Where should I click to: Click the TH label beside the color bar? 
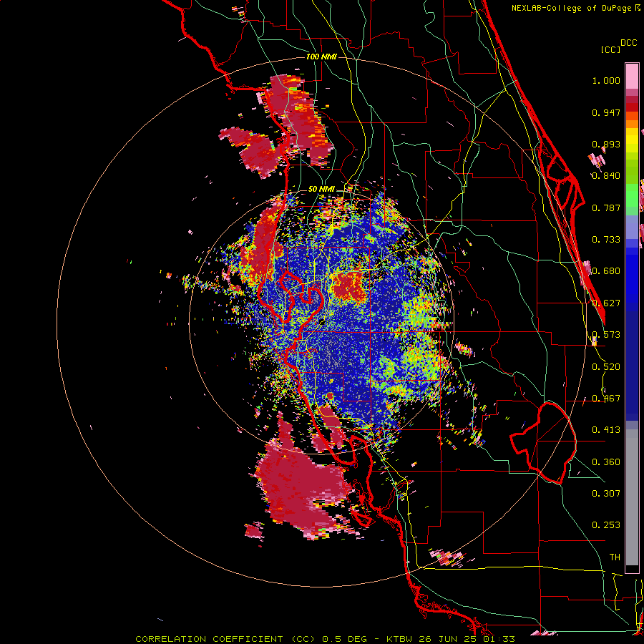tap(615, 557)
